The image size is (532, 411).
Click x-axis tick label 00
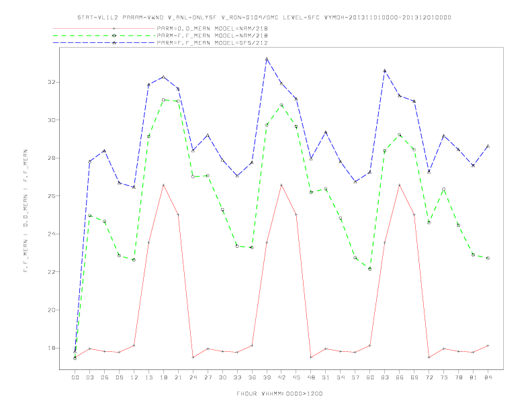75,377
